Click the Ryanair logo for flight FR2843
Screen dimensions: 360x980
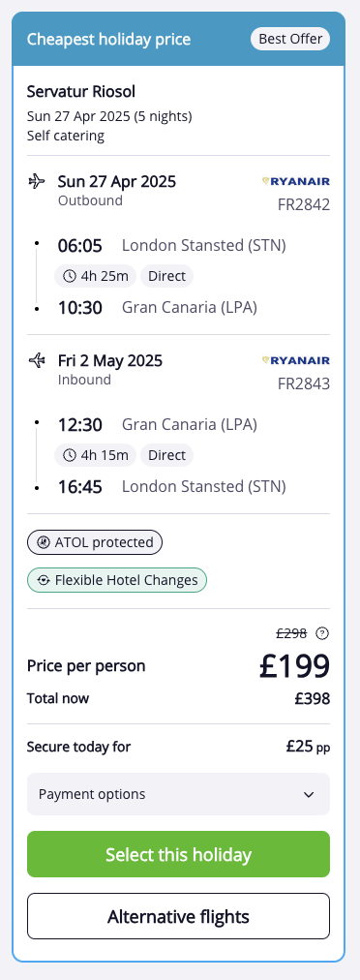click(295, 360)
